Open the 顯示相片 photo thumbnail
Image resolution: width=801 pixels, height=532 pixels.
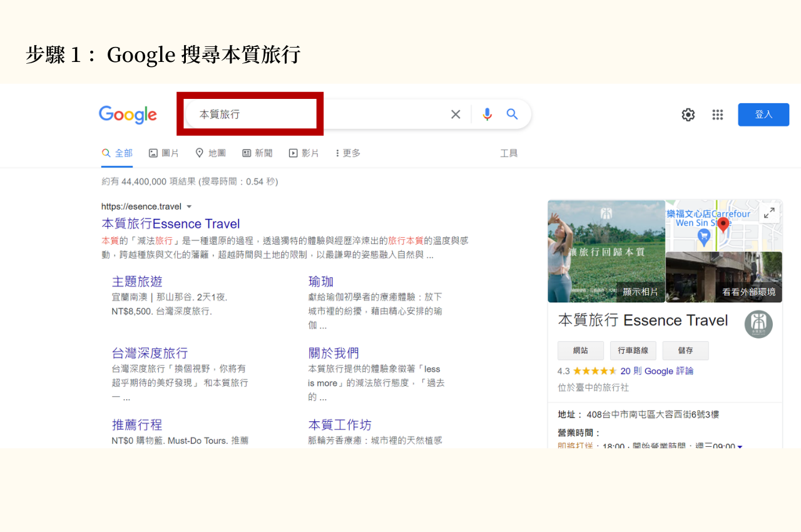606,251
